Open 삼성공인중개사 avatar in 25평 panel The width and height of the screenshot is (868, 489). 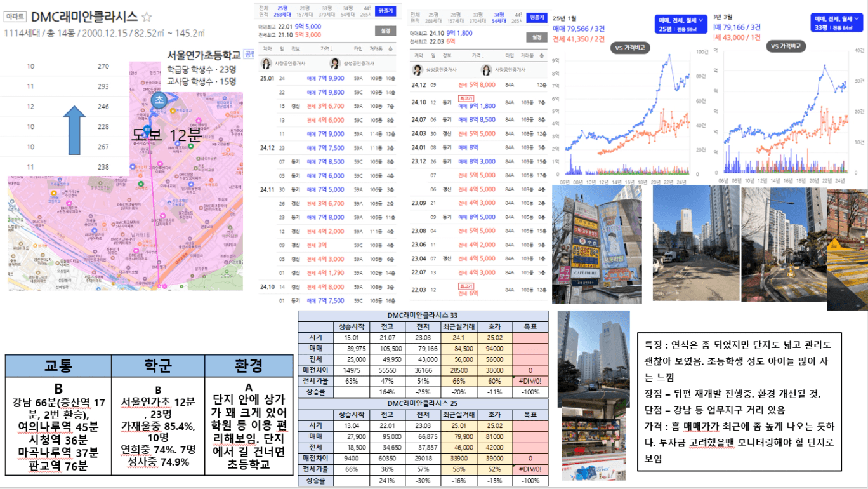[334, 64]
